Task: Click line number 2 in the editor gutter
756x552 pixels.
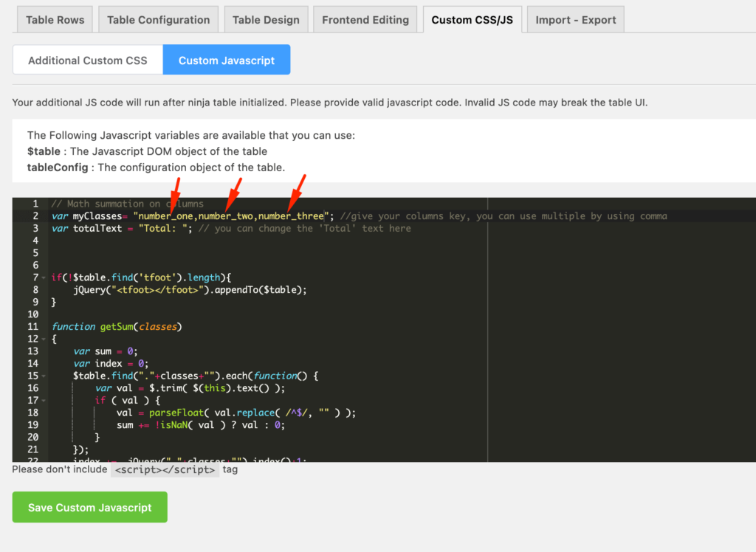Action: [34, 216]
